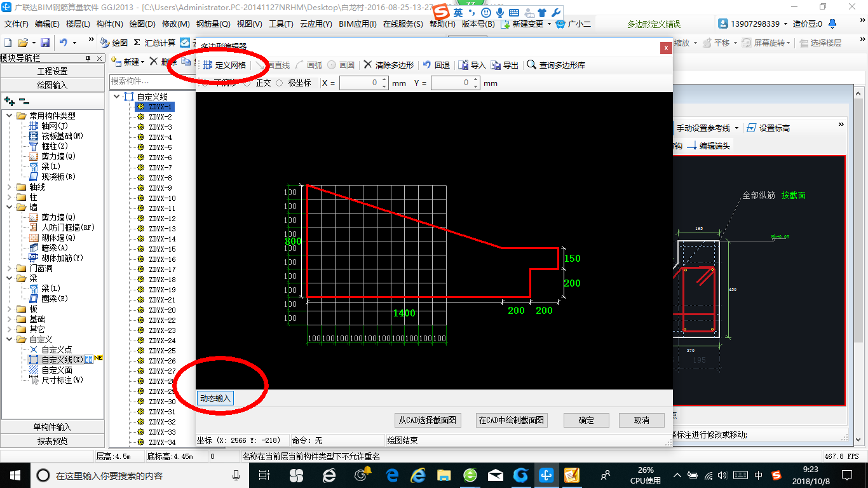Click 设置标高 icon in the background window
This screenshot has height=488, width=868.
point(751,128)
